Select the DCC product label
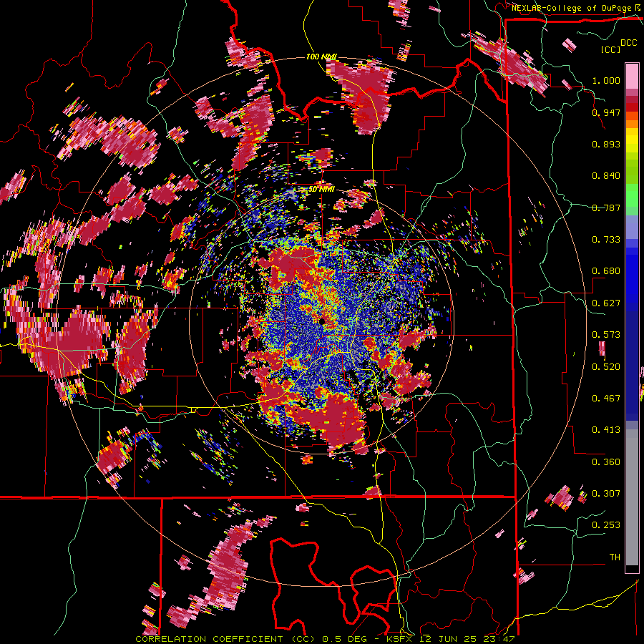Screen dimensions: 644x644 [x=629, y=43]
